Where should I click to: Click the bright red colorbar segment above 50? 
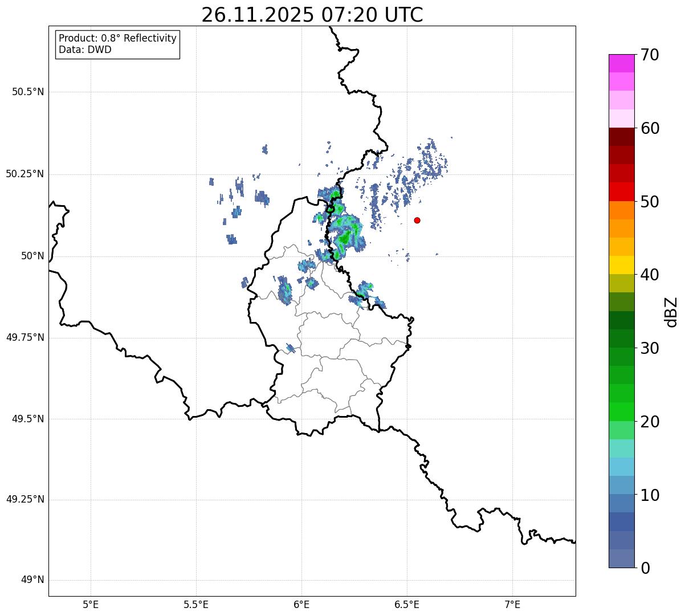[x=622, y=192]
